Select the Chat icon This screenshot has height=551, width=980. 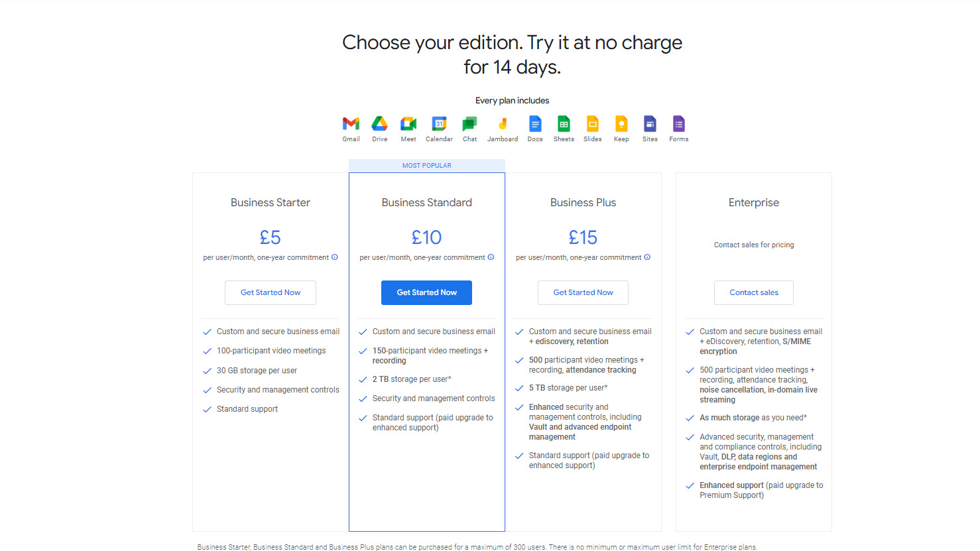[469, 124]
